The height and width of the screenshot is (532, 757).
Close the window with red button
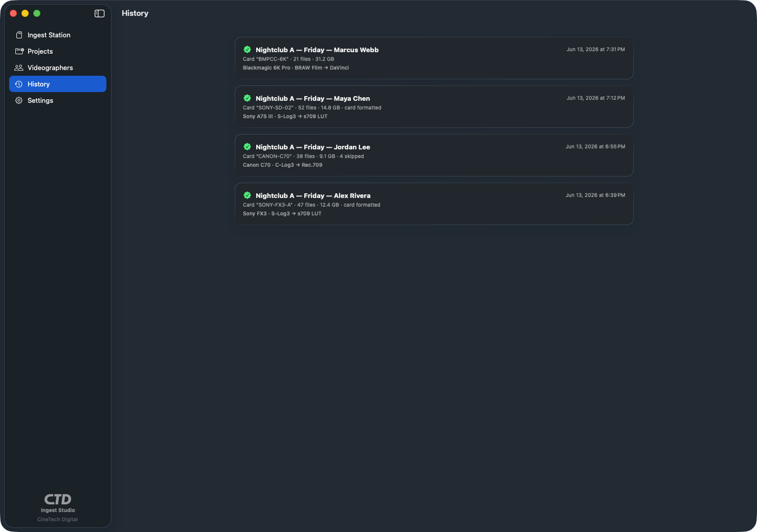pyautogui.click(x=13, y=13)
